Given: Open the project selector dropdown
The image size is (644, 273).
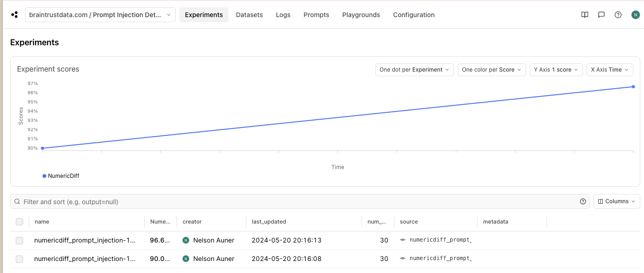Looking at the screenshot, I should coord(100,15).
